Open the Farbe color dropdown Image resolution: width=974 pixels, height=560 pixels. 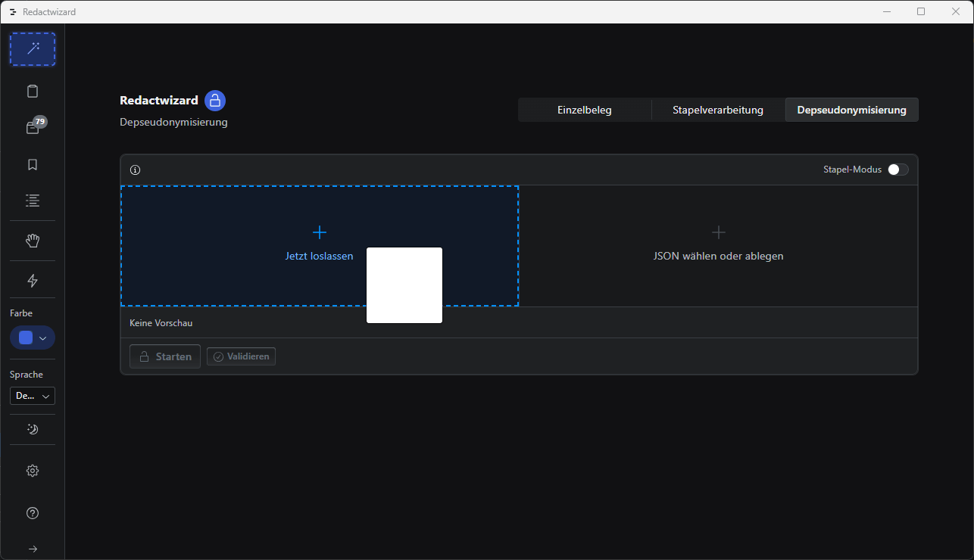(33, 338)
